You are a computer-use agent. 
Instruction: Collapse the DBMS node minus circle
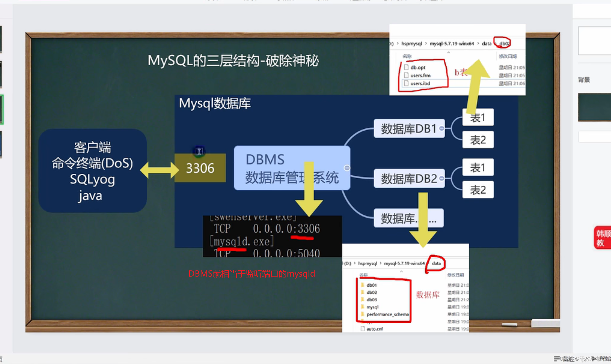[347, 168]
